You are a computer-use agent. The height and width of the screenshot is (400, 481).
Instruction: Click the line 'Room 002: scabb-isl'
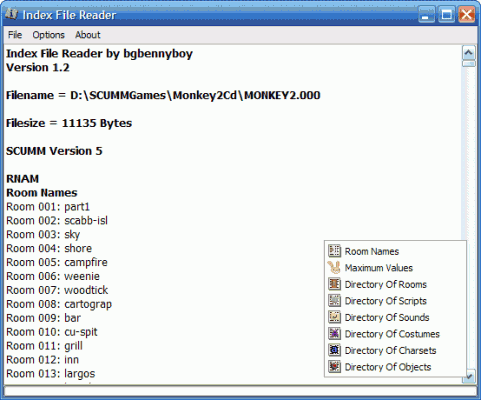[57, 221]
